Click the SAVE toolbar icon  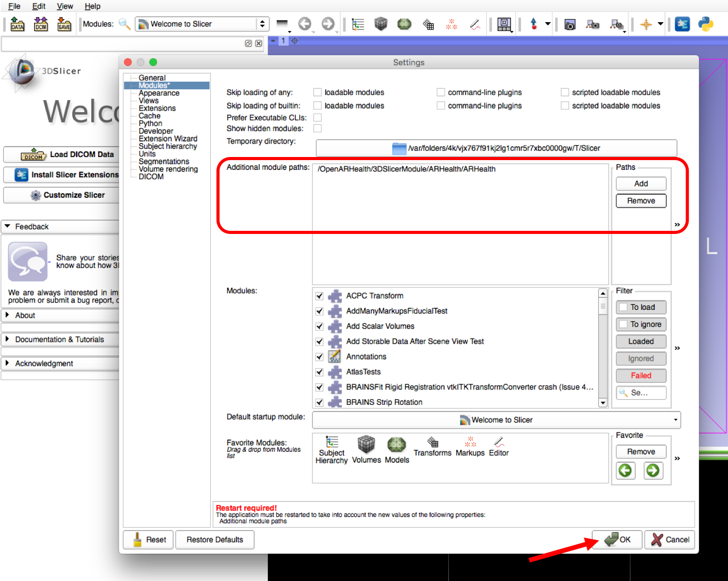click(x=64, y=24)
